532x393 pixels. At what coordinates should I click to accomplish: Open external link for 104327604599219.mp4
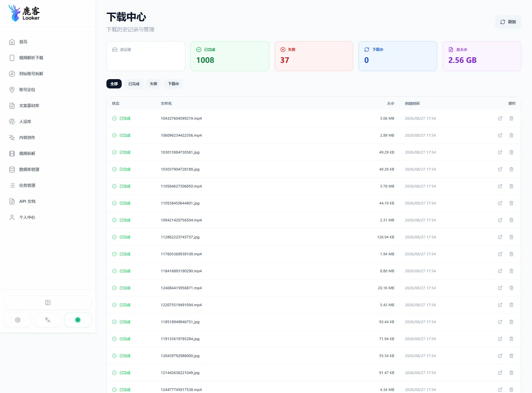pos(500,118)
